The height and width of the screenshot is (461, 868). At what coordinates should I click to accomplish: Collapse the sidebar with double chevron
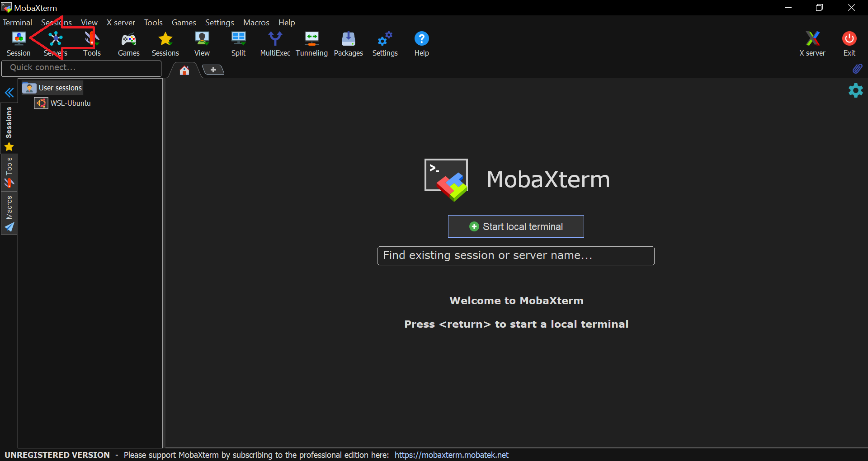(x=9, y=93)
